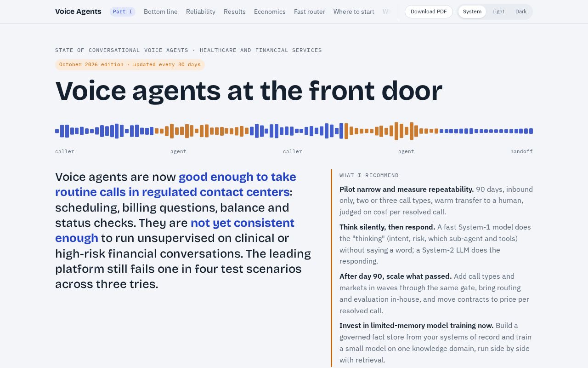
Task: Click the 'Voice agents at the front door' headline
Action: pos(249,91)
